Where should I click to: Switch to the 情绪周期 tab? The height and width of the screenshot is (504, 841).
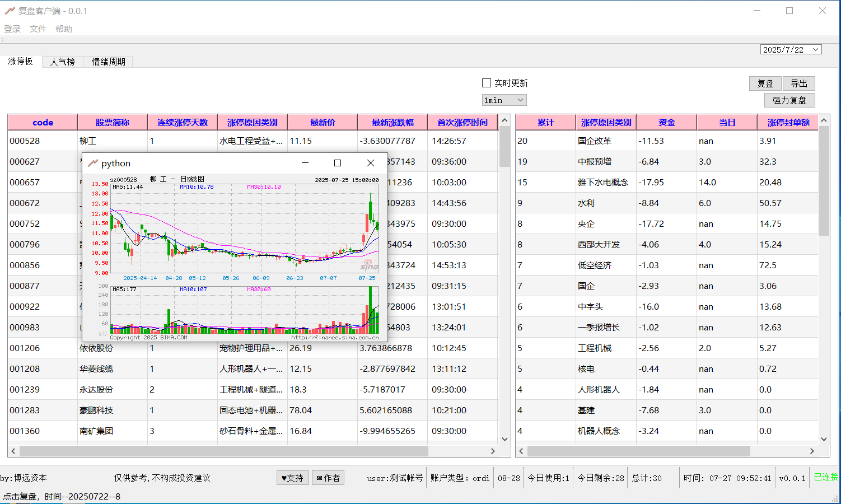109,62
